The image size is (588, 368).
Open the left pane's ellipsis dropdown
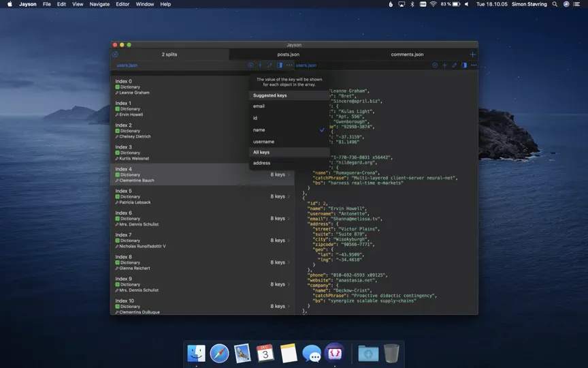pos(289,65)
